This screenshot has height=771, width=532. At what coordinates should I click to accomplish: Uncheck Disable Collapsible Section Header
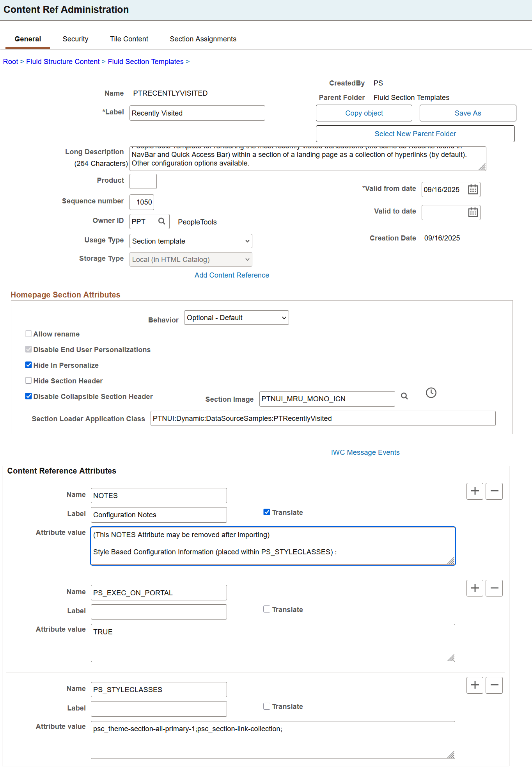pos(28,396)
